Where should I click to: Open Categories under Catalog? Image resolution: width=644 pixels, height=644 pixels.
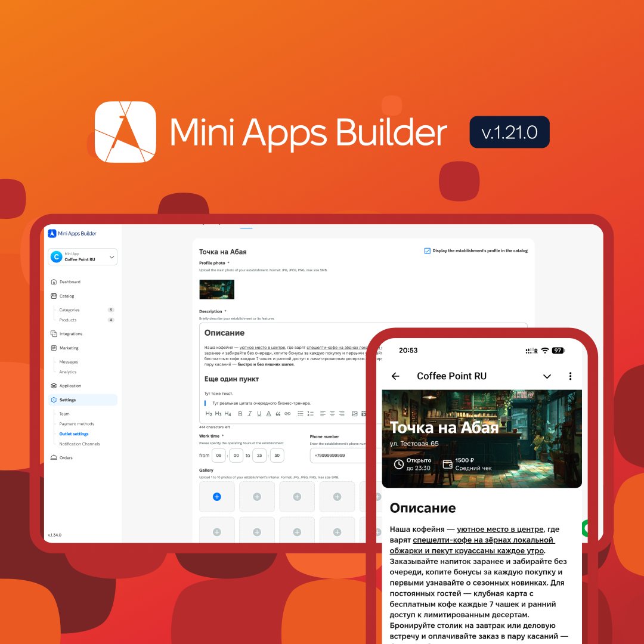point(69,309)
